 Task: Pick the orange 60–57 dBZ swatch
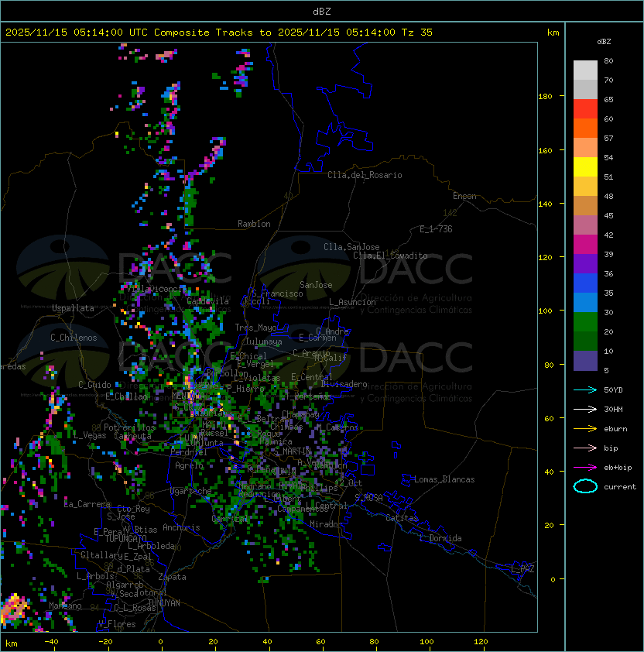pyautogui.click(x=585, y=129)
